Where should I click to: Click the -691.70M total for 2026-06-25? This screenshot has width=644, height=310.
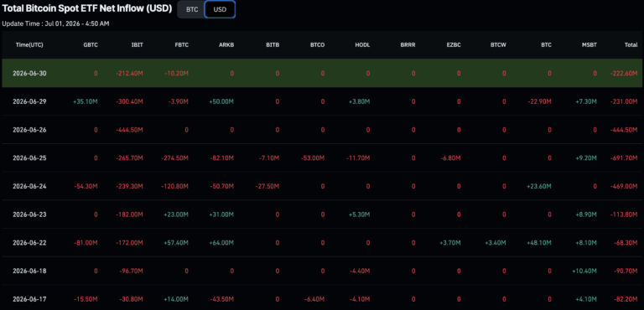click(624, 158)
